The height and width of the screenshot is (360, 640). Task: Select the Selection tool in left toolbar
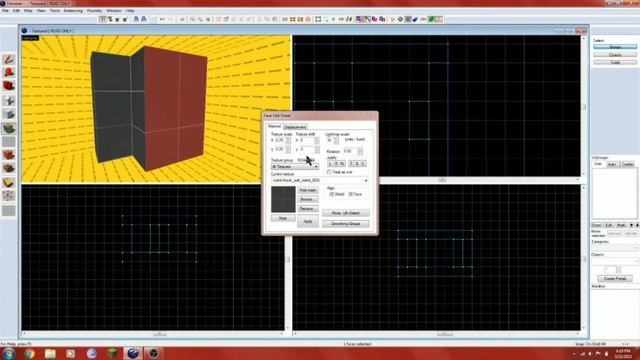click(x=9, y=59)
